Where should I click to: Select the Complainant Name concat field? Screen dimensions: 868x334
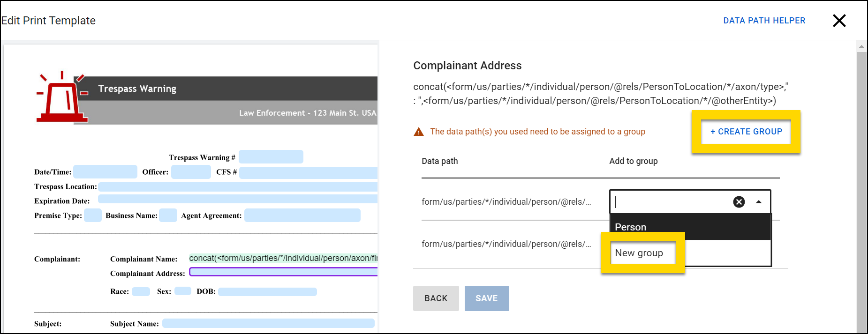[283, 258]
